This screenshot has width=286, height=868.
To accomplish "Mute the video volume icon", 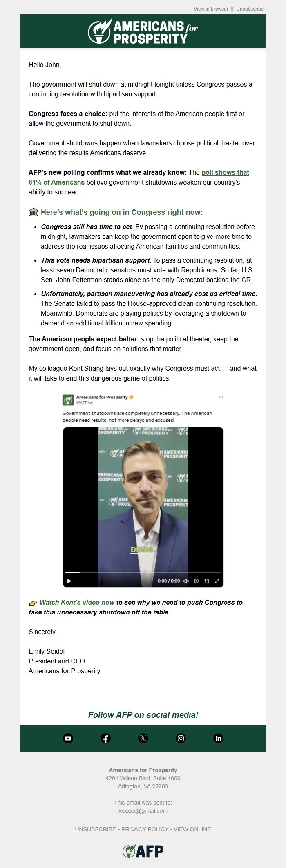I will [x=186, y=581].
